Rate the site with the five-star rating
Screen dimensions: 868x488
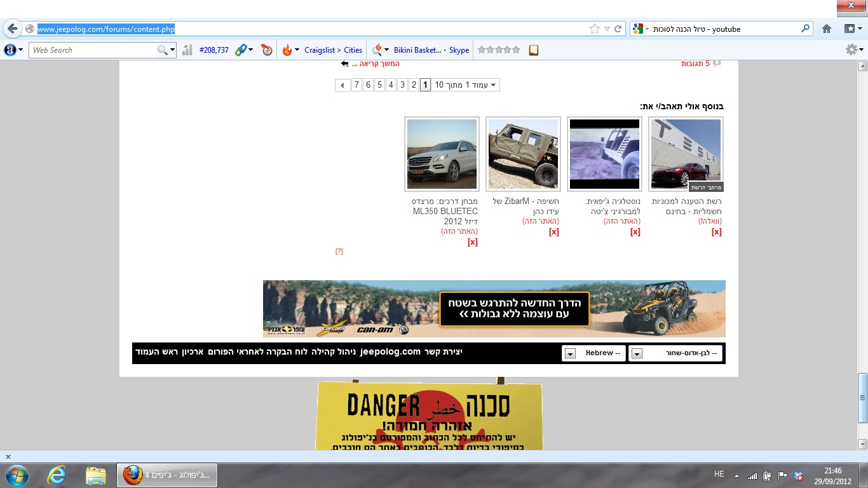point(499,50)
